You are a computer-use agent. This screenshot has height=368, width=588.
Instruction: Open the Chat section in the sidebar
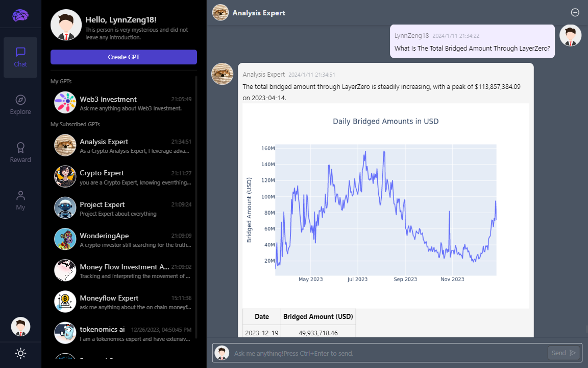click(x=20, y=57)
